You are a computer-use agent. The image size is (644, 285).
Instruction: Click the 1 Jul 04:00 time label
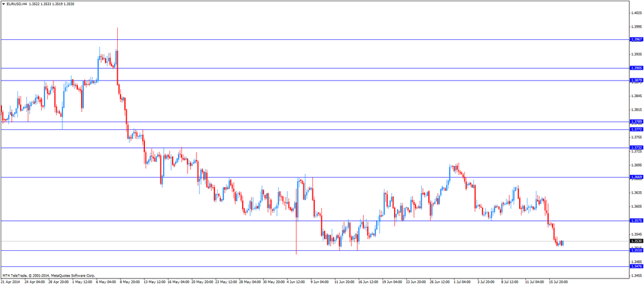click(463, 282)
